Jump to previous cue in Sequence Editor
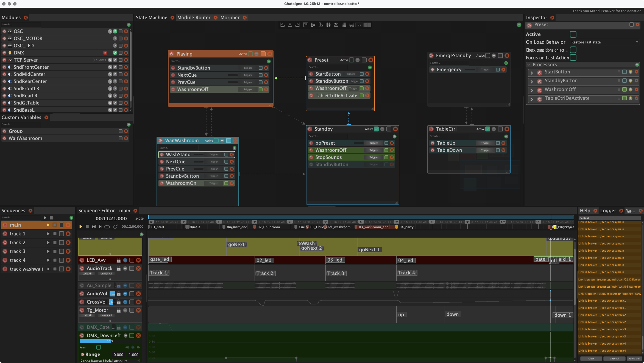Viewport: 644px width, 363px height. point(94,227)
